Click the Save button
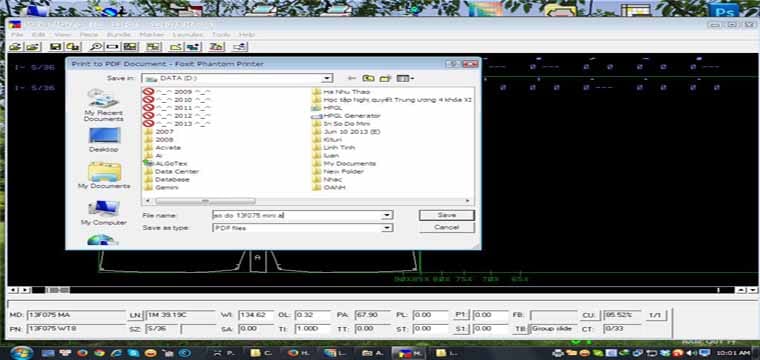 [x=446, y=215]
